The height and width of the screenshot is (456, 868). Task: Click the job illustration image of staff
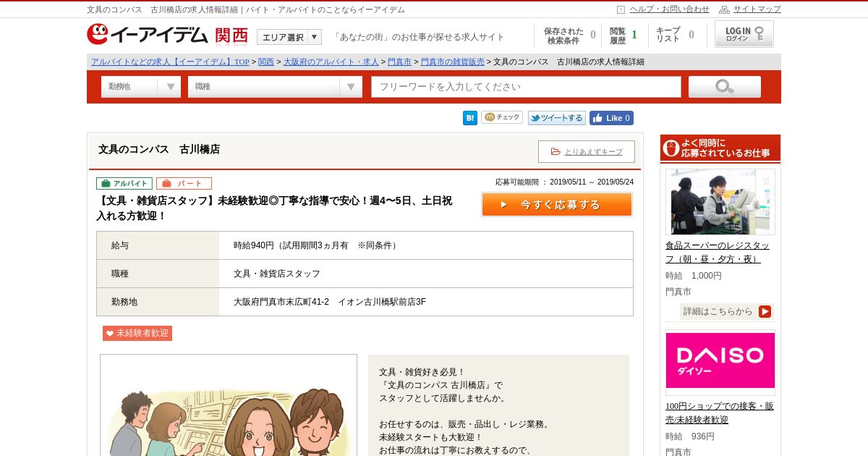(x=229, y=405)
